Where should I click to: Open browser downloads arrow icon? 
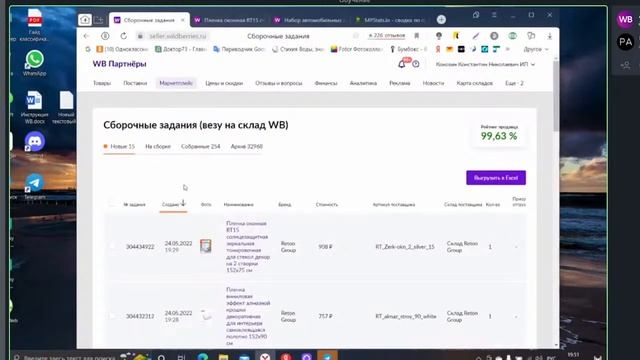click(x=550, y=36)
